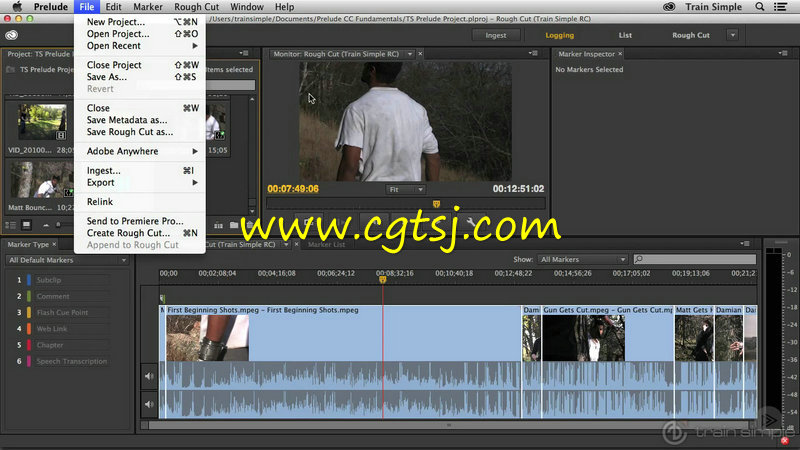Open the Window menu
800x450 pixels.
point(247,7)
